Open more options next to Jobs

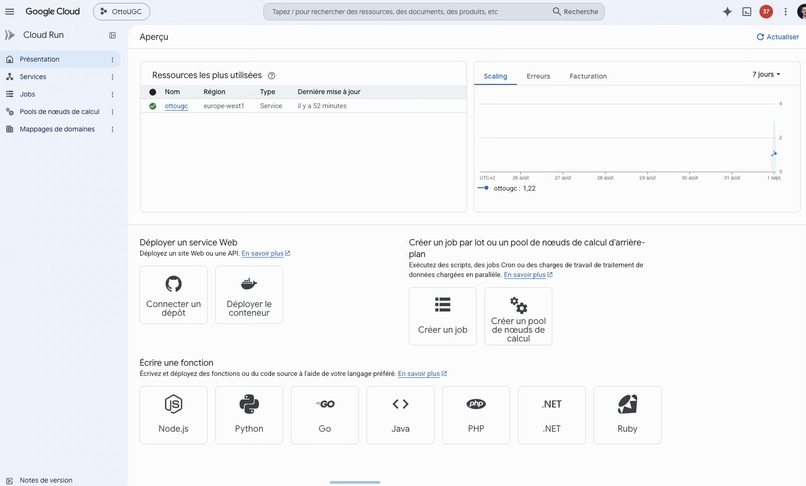click(112, 95)
